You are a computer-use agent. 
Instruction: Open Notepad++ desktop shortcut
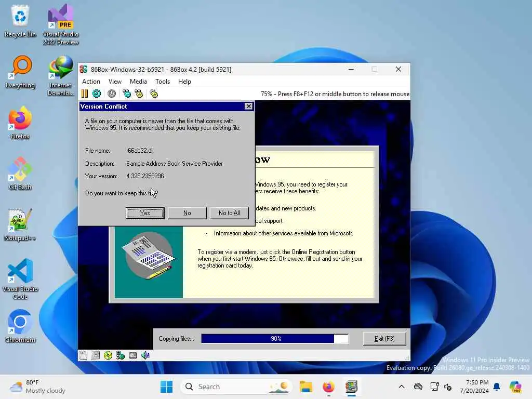tap(20, 224)
